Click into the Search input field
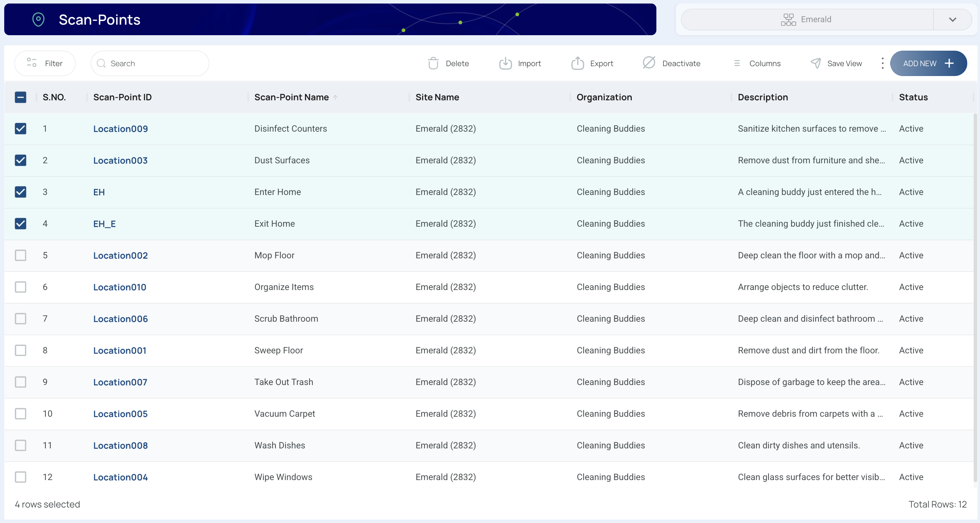This screenshot has width=980, height=523. point(150,63)
